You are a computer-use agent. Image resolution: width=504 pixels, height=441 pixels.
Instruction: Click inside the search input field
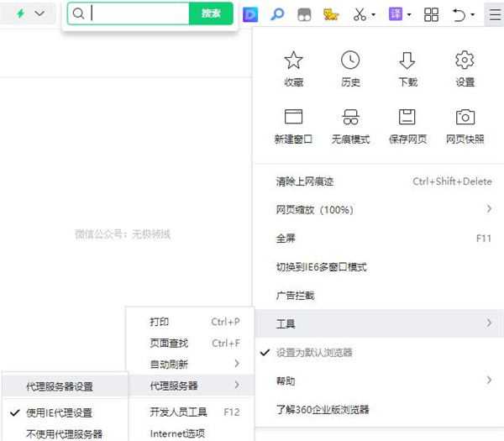click(x=139, y=13)
